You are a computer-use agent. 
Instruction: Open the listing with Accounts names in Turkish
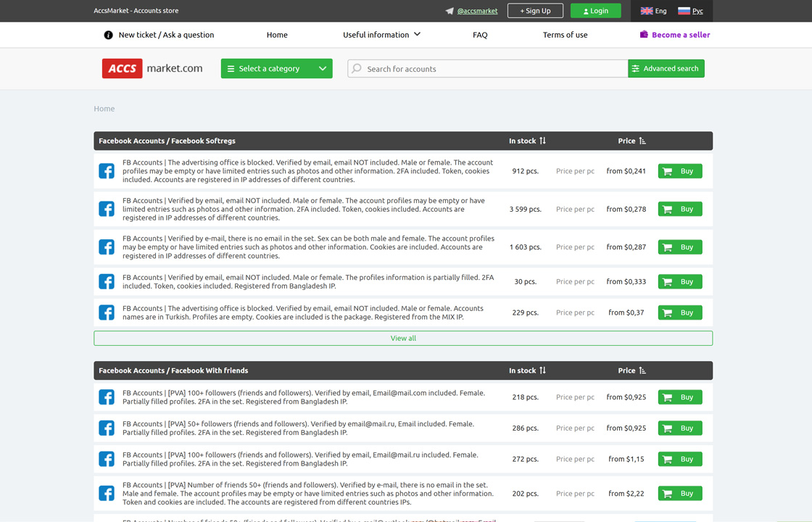(x=303, y=312)
